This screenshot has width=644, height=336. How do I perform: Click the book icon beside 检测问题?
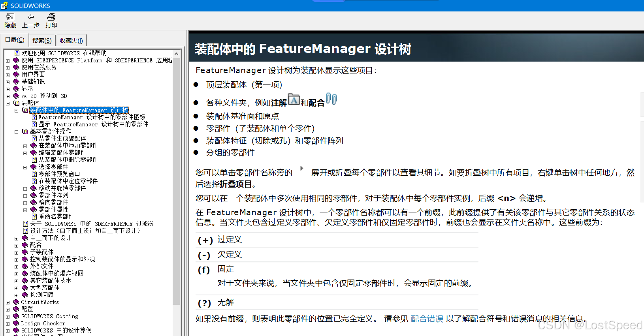coord(25,295)
